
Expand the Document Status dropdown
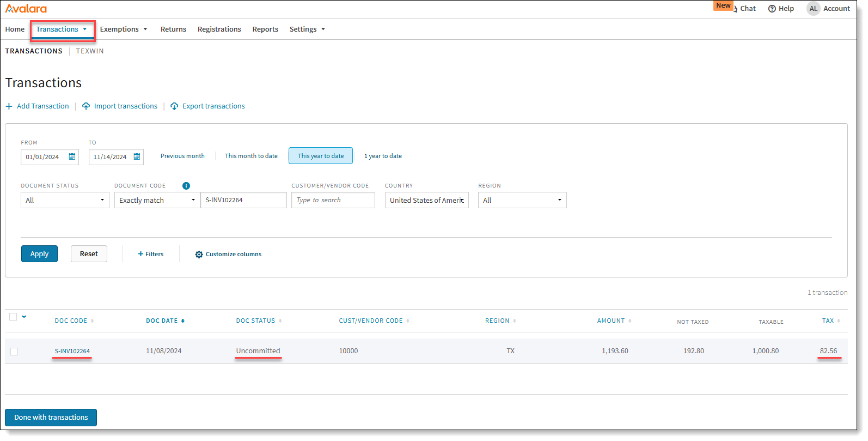pyautogui.click(x=65, y=201)
